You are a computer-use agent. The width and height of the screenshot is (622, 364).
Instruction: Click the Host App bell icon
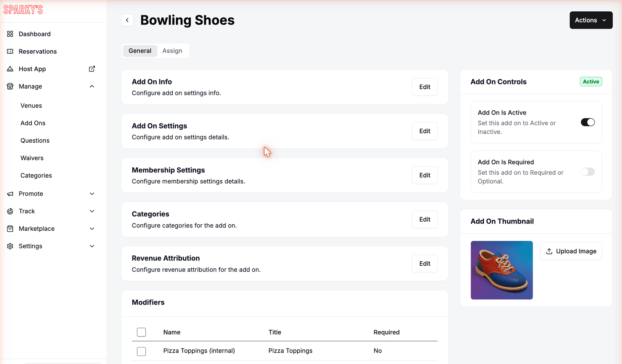click(10, 69)
